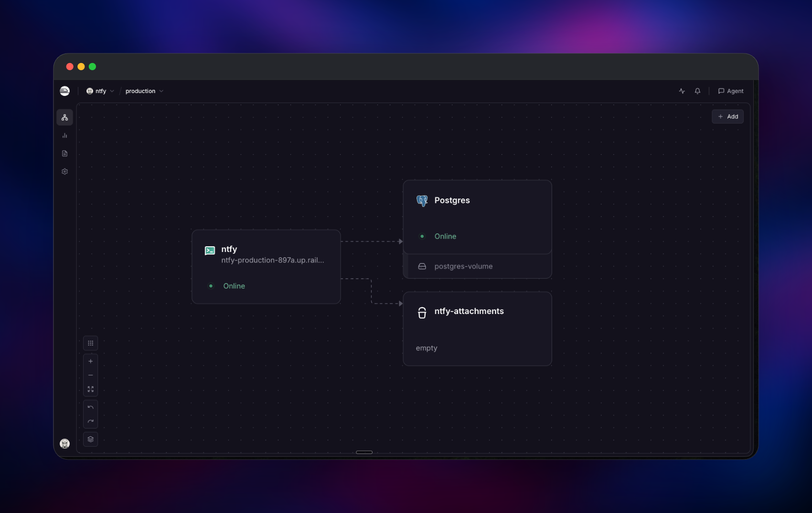Undo the last canvas change
812x513 pixels.
click(x=90, y=407)
